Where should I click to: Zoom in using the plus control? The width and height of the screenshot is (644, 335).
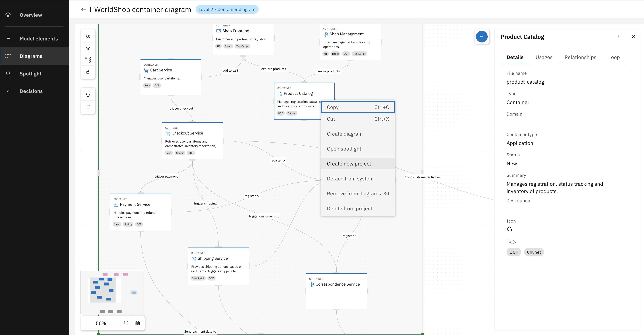(88, 323)
